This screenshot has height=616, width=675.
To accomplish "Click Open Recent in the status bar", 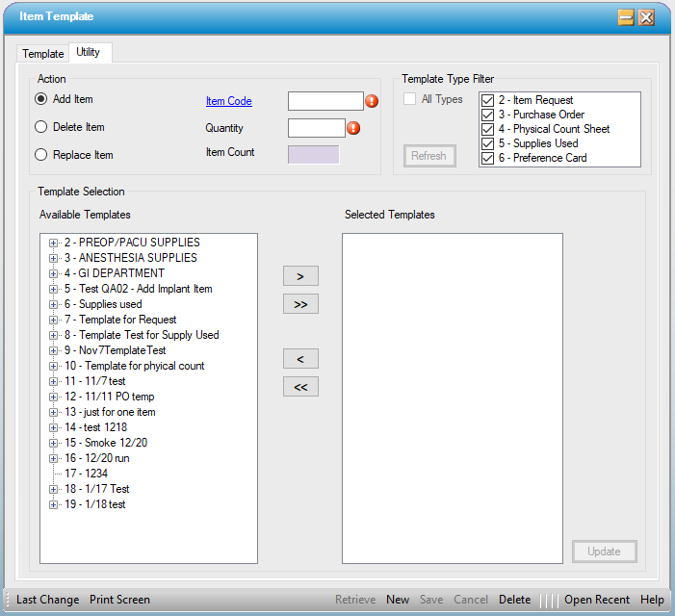I will [x=597, y=600].
